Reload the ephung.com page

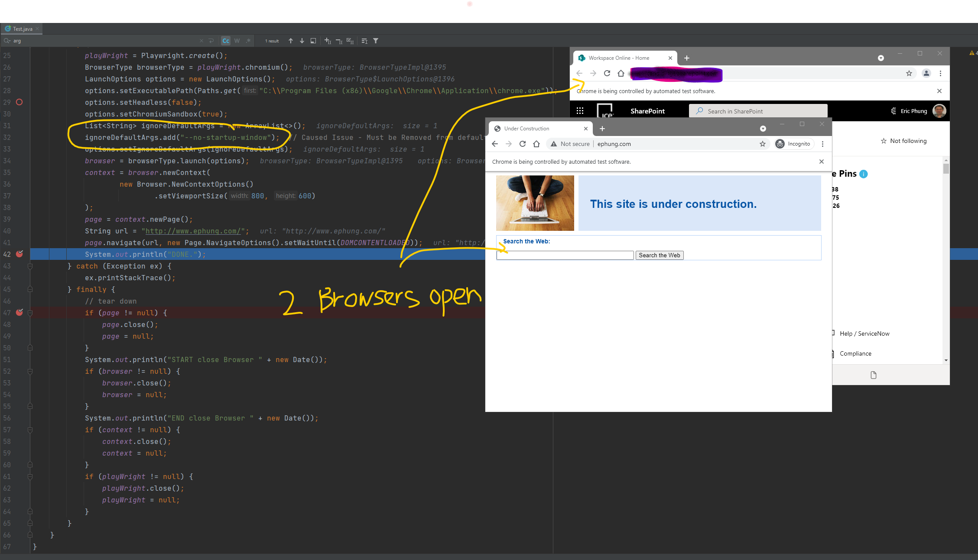(523, 144)
